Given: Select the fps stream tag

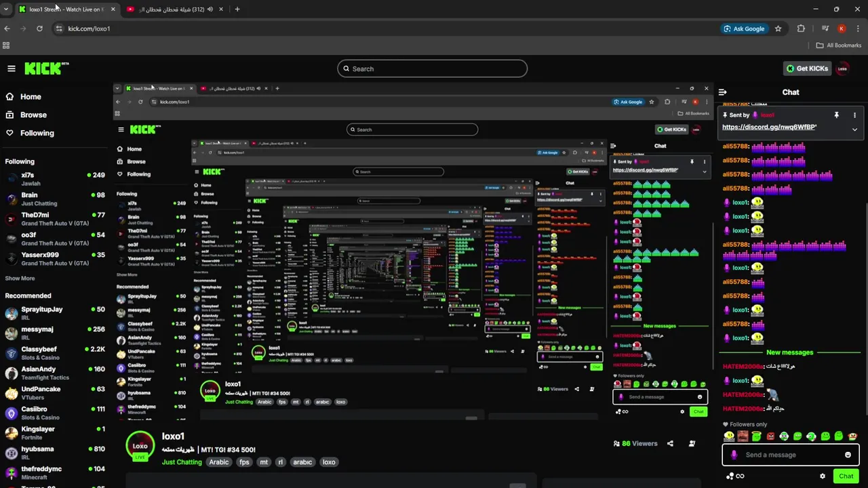Looking at the screenshot, I should pos(244,462).
